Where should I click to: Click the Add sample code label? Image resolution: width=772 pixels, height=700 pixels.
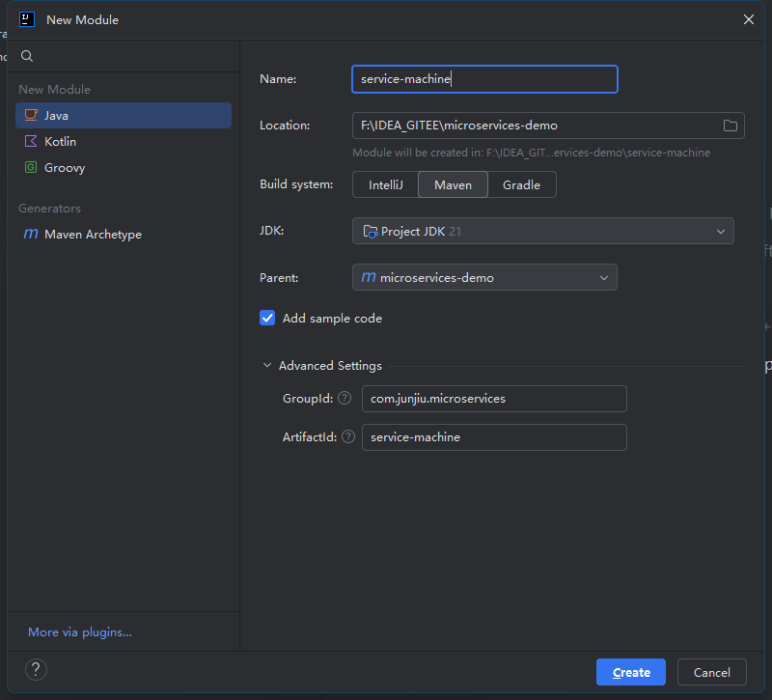(332, 319)
